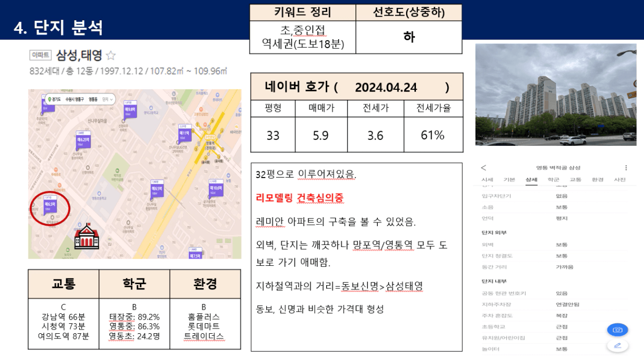Click the 교통 column header in the table
Screen dimensions: 644x363
click(x=64, y=284)
